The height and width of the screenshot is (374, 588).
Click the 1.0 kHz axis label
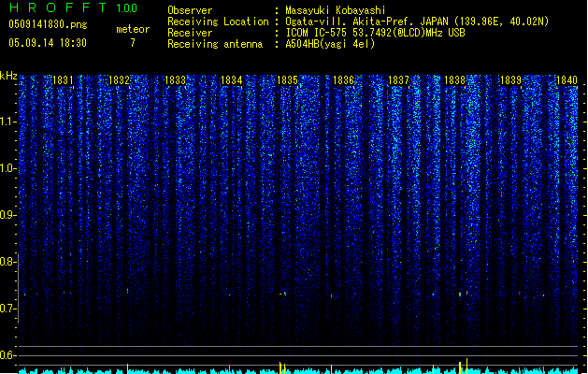click(7, 168)
